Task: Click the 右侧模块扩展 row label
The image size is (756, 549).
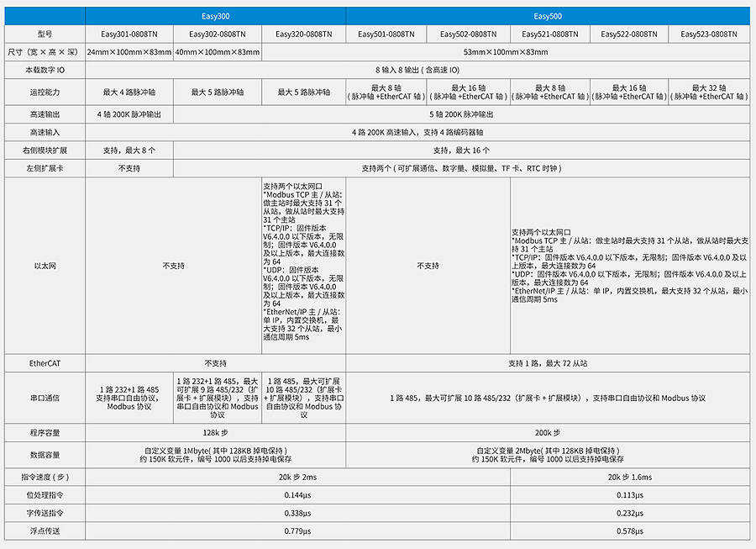Action: coord(45,150)
